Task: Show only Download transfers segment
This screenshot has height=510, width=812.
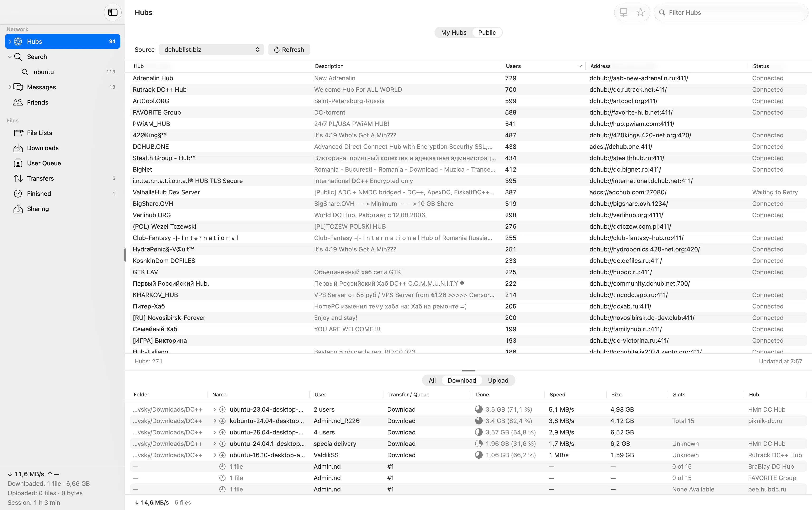Action: pyautogui.click(x=462, y=380)
